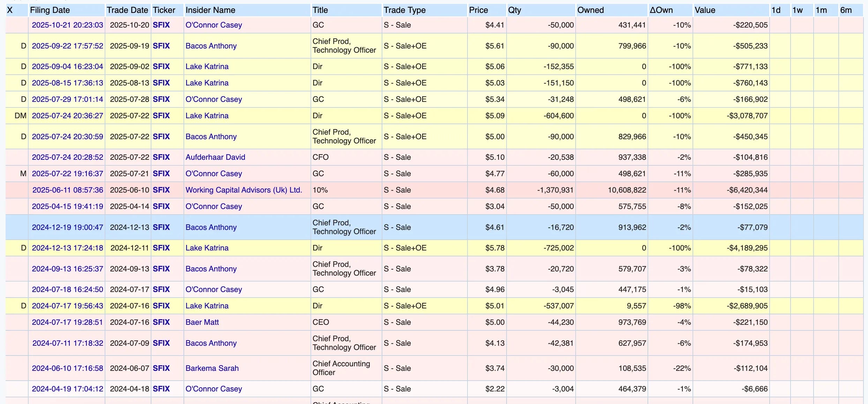
Task: Select the 10,608,822 owned shares cell
Action: pos(612,190)
